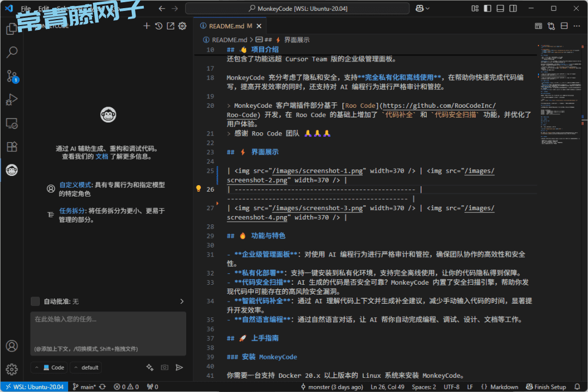
Task: Open the Run and Debug view
Action: pyautogui.click(x=11, y=100)
